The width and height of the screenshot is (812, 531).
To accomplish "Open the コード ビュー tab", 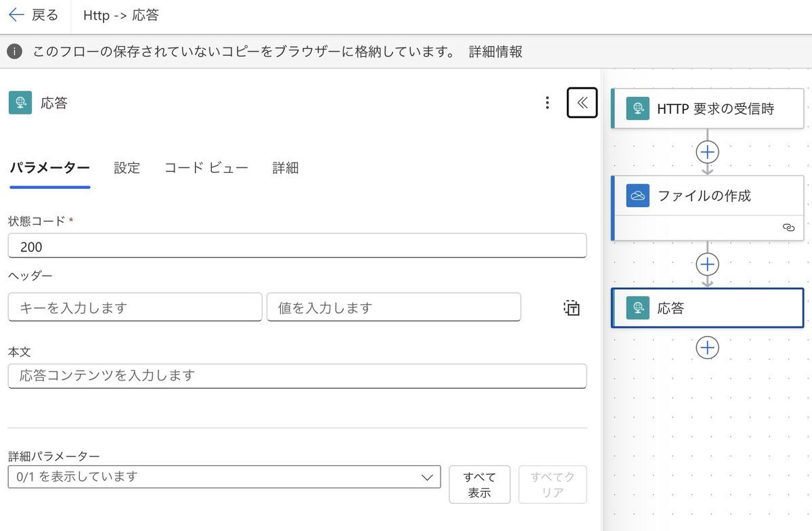I will click(206, 168).
